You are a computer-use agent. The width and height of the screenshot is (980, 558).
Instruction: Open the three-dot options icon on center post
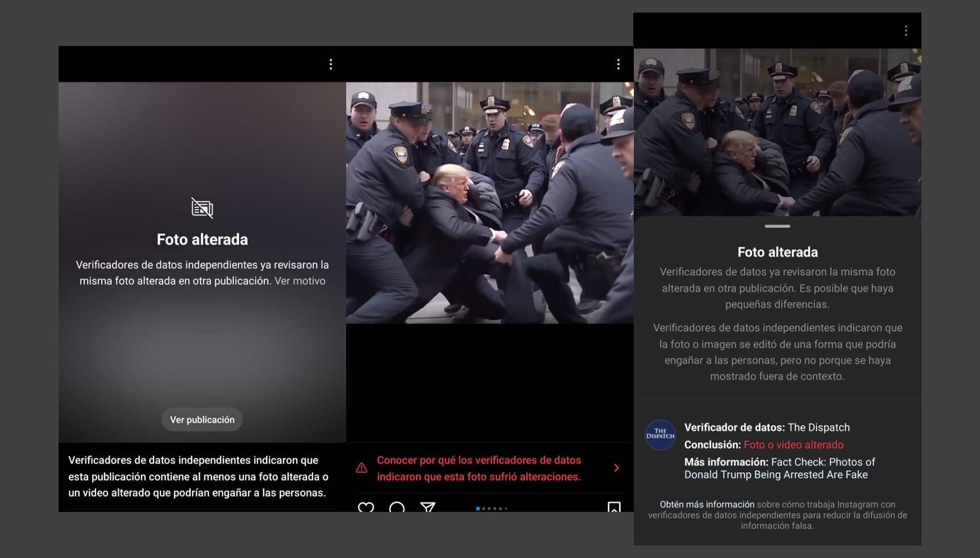click(618, 64)
